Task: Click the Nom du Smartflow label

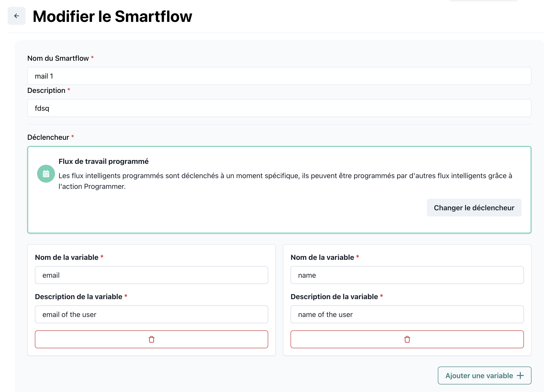Action: point(58,58)
